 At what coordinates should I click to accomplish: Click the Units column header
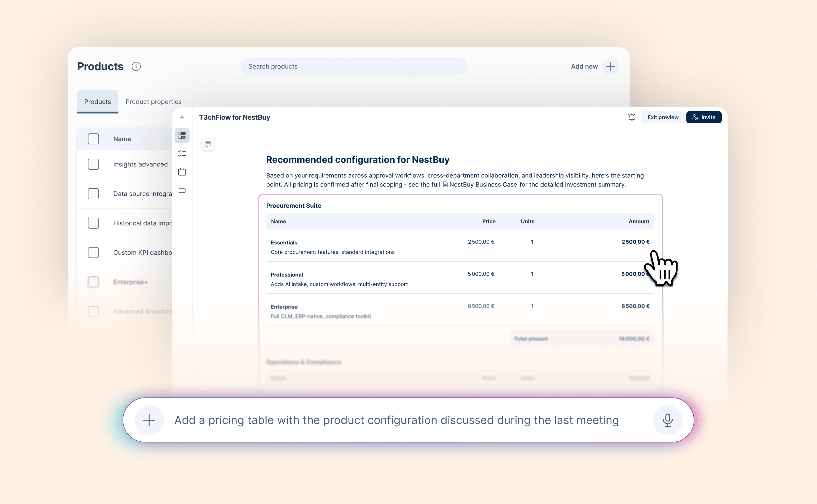click(528, 221)
